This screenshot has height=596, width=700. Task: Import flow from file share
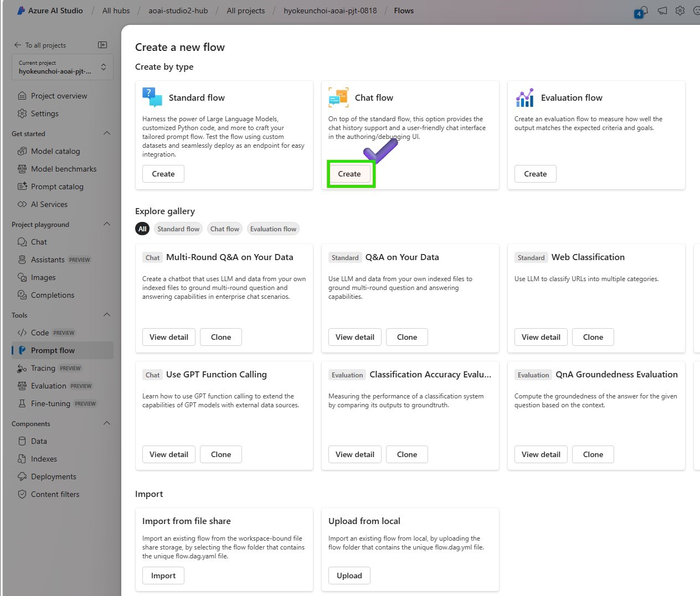(163, 576)
